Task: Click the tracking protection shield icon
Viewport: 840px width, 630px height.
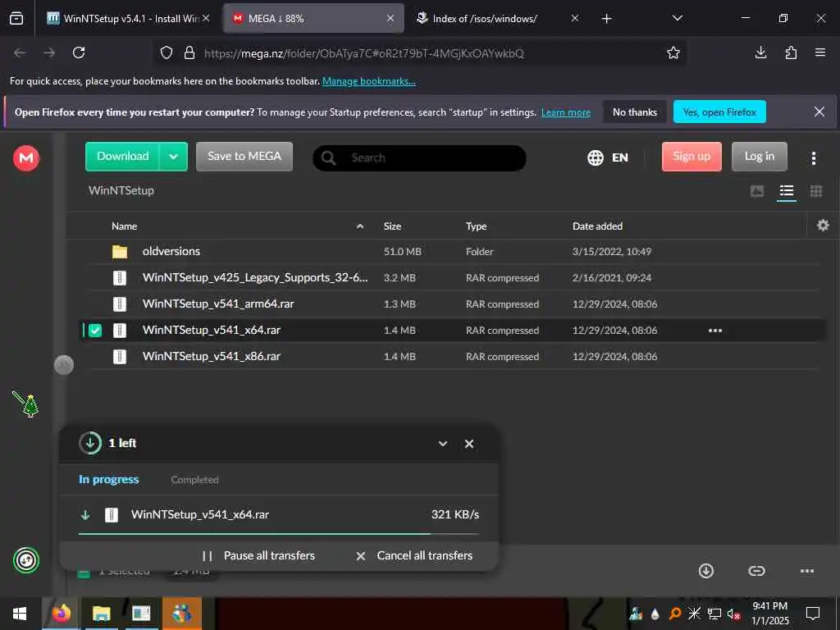Action: [167, 52]
